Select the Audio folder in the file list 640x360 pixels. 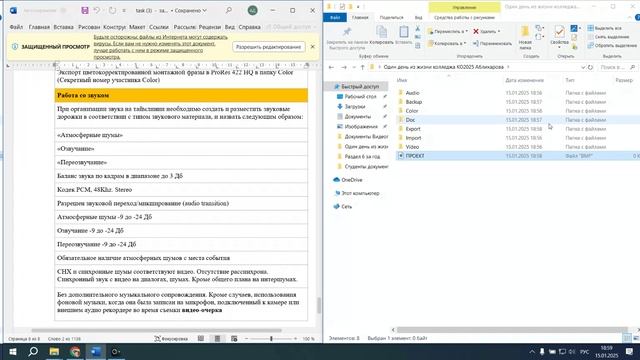point(412,93)
